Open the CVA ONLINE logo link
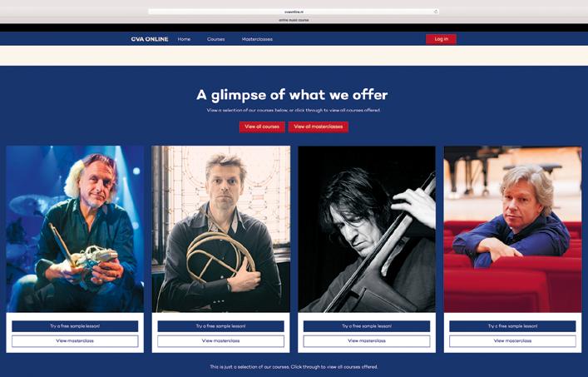The width and height of the screenshot is (588, 377). (150, 39)
